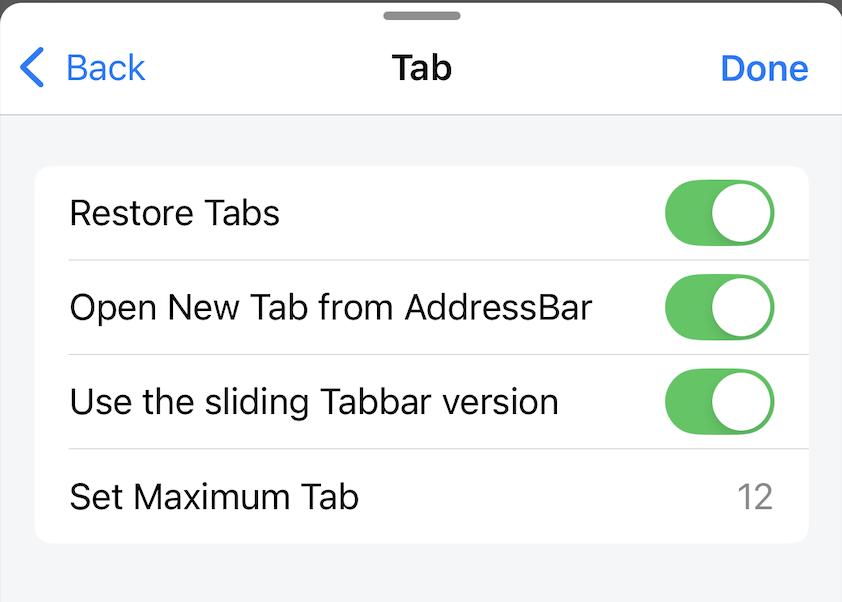Screen dimensions: 842x602
Task: Click the white knob on AddressBar switch
Action: click(x=743, y=307)
